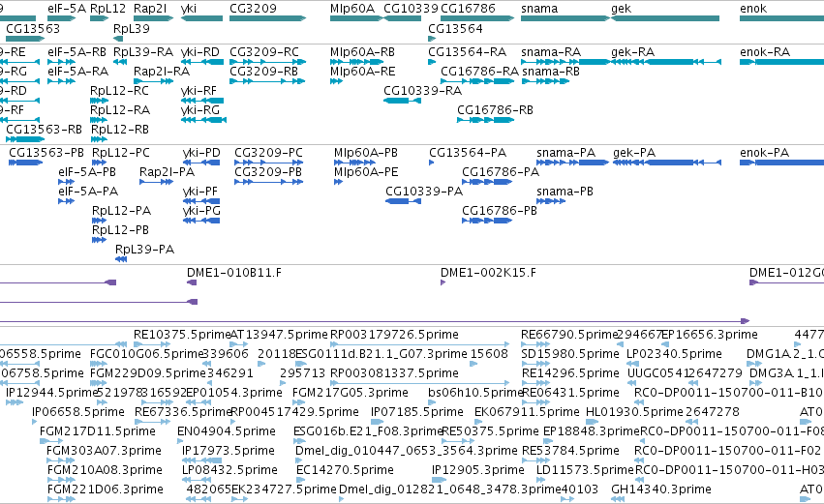Click EST label FGM217D11.5prime
The height and width of the screenshot is (504, 824).
(x=98, y=431)
